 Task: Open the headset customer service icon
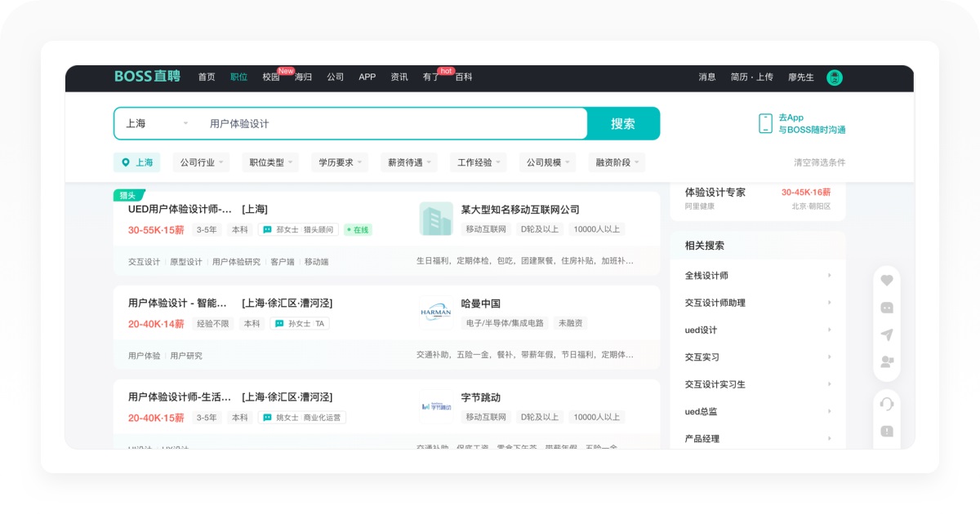pos(887,404)
